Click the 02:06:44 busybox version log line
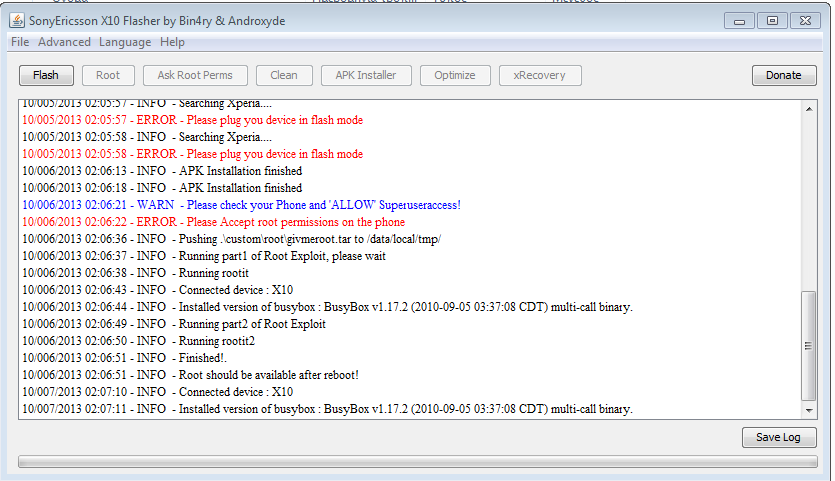 (328, 307)
